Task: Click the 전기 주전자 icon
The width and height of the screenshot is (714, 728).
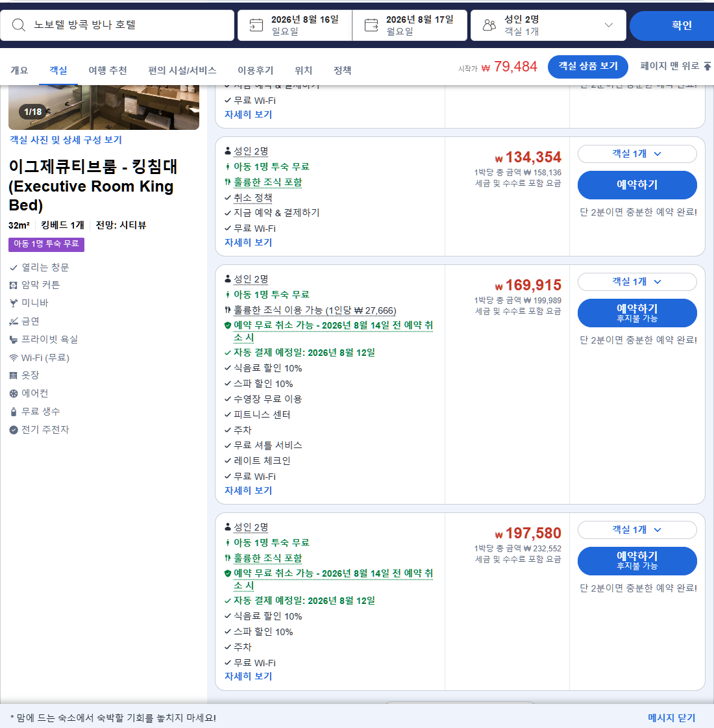Action: click(x=14, y=430)
